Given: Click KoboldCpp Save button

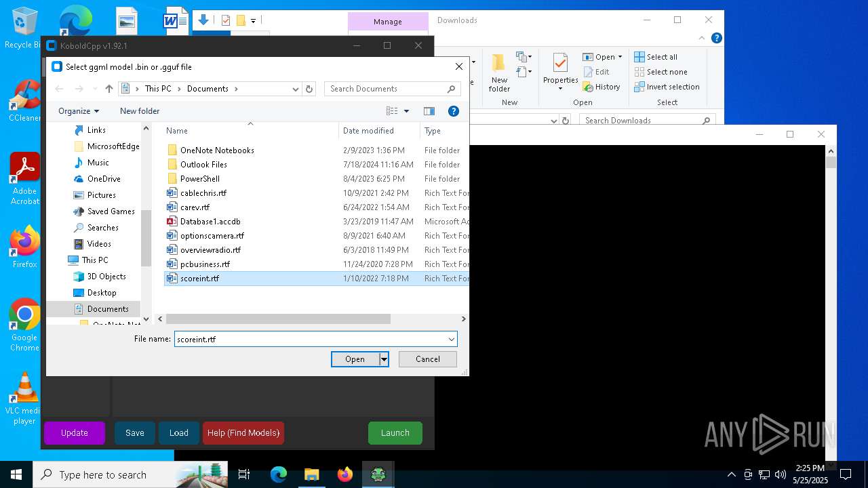Looking at the screenshot, I should (135, 433).
